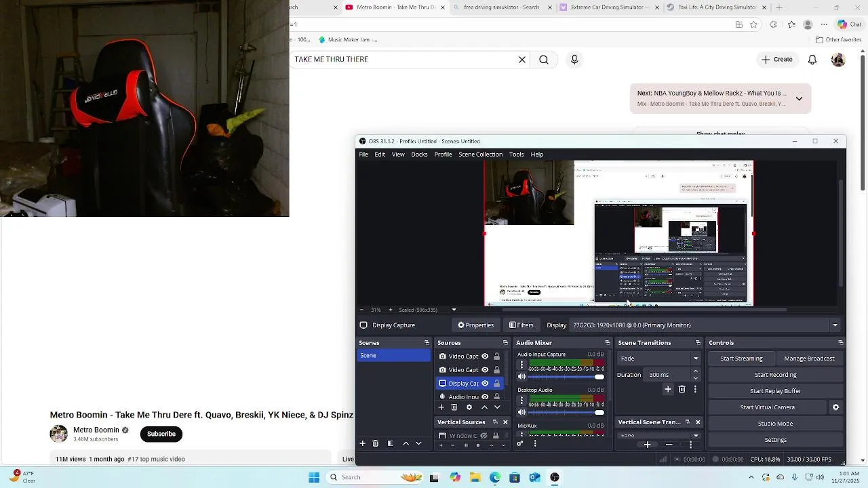Open Desktop Audio three-dot options
This screenshot has width=868, height=488.
click(x=521, y=401)
